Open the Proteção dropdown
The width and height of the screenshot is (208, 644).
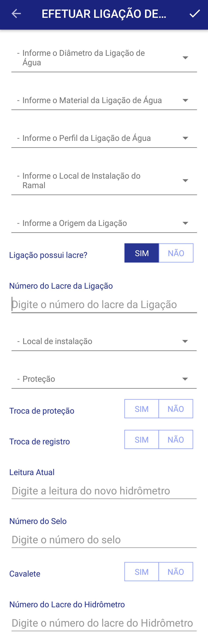pos(104,379)
